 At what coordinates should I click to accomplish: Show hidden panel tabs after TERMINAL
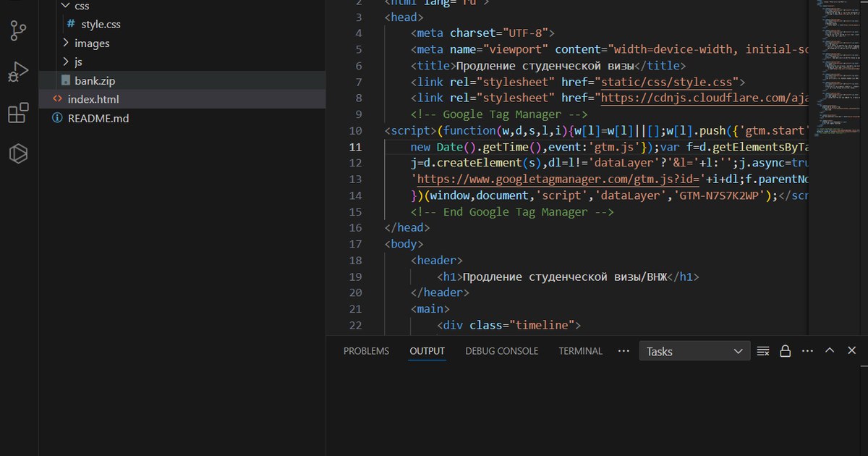pos(624,351)
